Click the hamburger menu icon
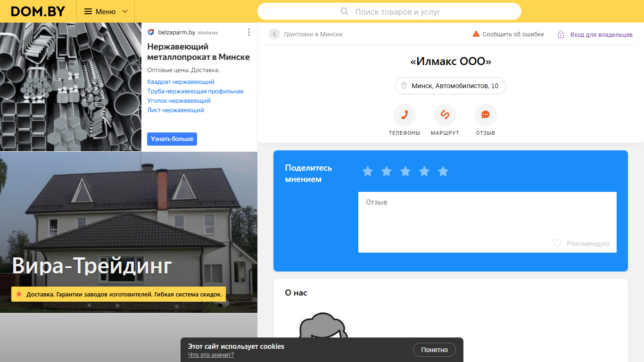Screen dimensions: 644x362 (x=88, y=11)
